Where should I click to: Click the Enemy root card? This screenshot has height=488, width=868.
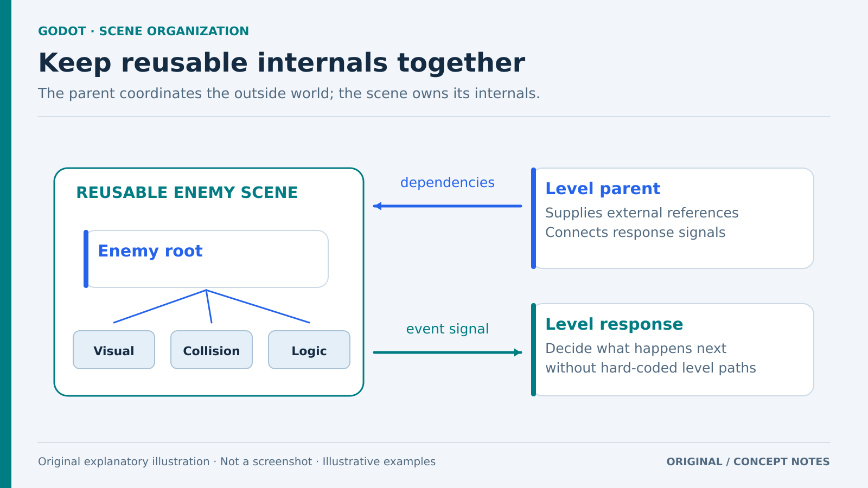pyautogui.click(x=206, y=259)
